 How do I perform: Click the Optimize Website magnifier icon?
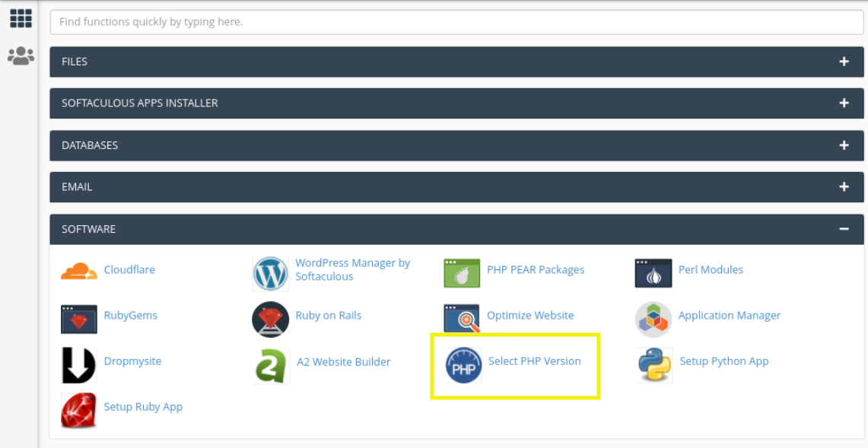tap(462, 319)
